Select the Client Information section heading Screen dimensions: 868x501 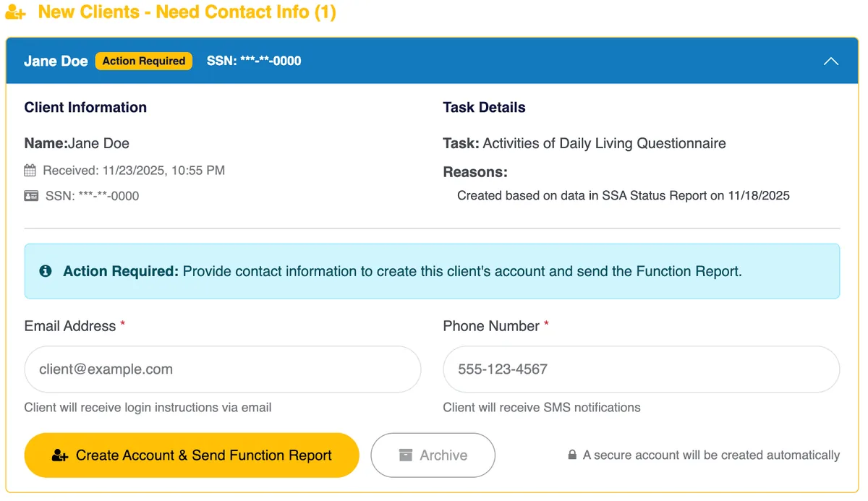point(85,107)
